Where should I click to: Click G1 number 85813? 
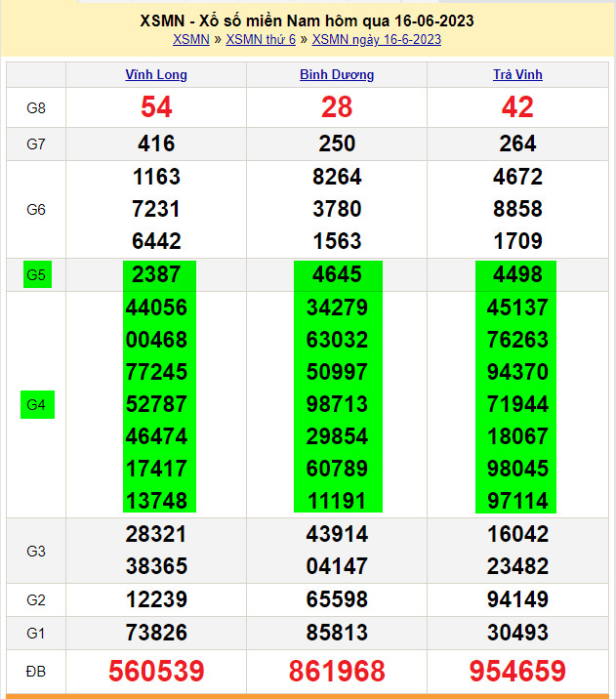click(337, 633)
